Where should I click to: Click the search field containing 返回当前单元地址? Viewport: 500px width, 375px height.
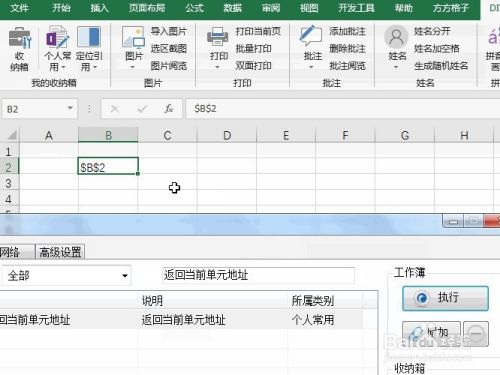[258, 275]
